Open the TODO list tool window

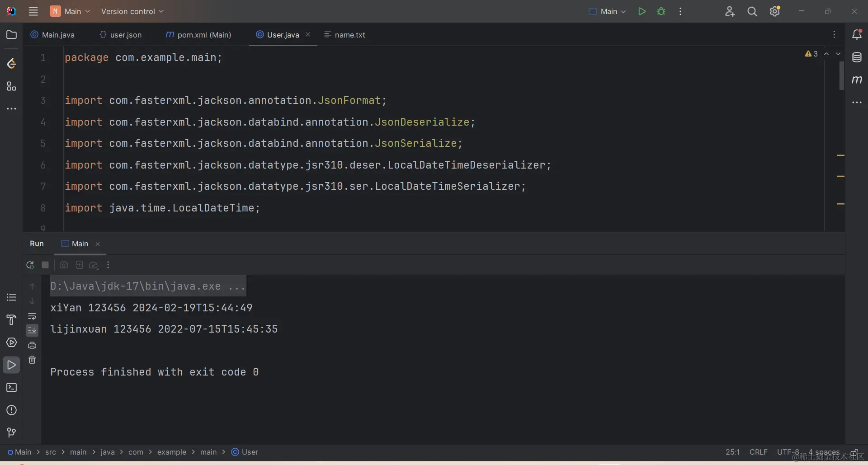coord(12,297)
